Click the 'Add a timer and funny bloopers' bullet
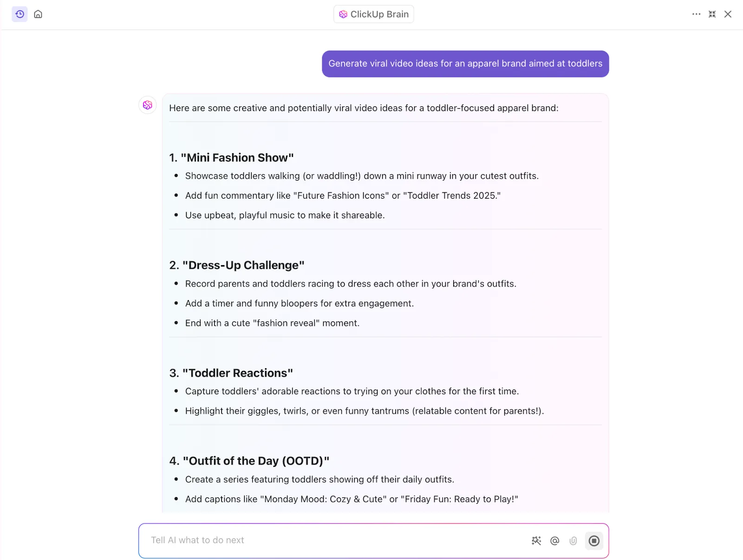 pyautogui.click(x=299, y=303)
